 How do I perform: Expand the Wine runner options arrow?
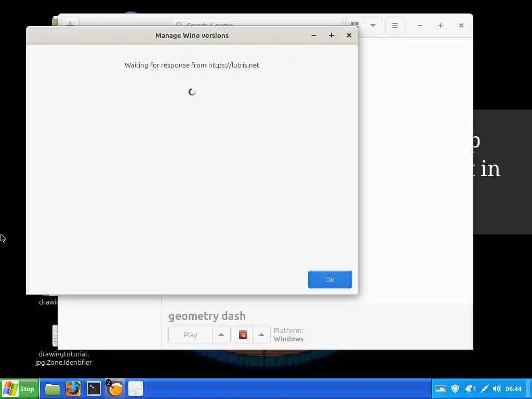(261, 335)
